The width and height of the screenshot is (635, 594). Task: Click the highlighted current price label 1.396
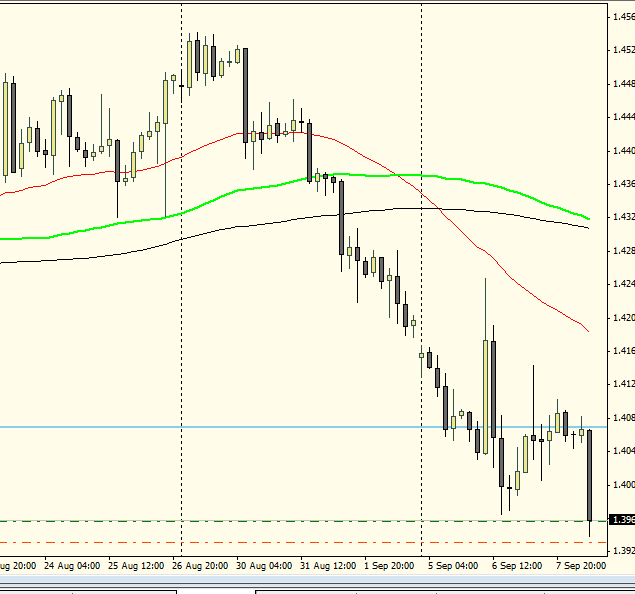coord(622,519)
